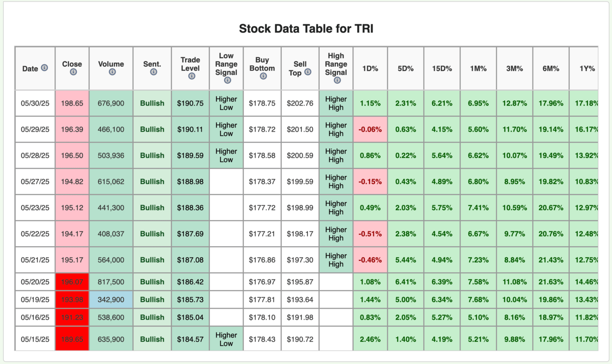Click the 15D% column header
Image resolution: width=612 pixels, height=364 pixels.
442,69
